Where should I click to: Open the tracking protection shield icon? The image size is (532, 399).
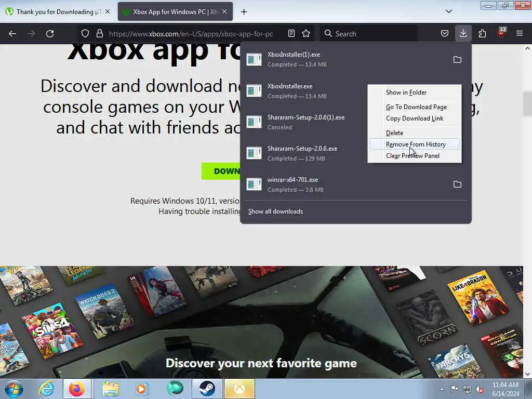point(85,34)
